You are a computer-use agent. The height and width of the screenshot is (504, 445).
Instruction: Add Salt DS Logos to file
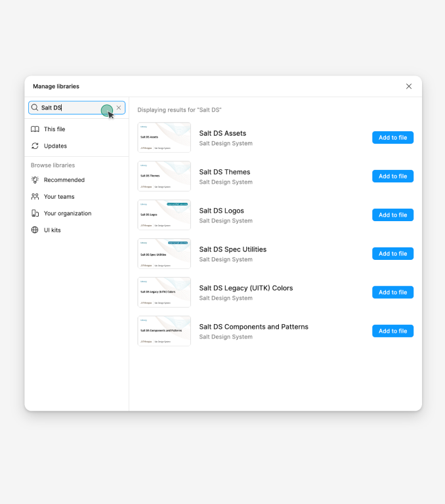point(392,215)
